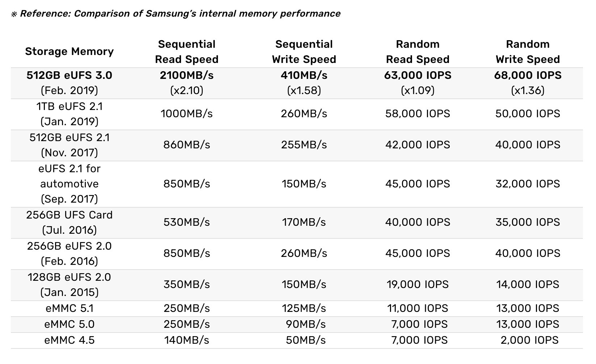Viewport: 596px width, 364px height.
Task: Select the eMMC 5.0 row label
Action: (69, 324)
